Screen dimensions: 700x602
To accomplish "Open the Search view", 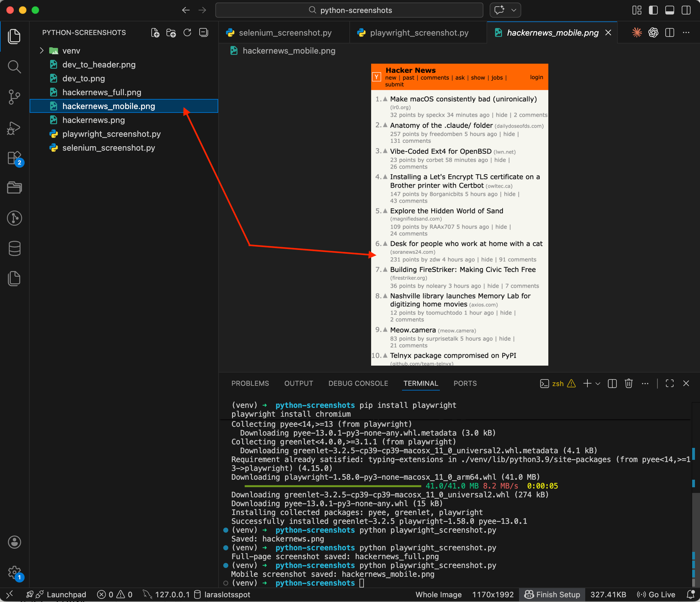I will coord(15,67).
